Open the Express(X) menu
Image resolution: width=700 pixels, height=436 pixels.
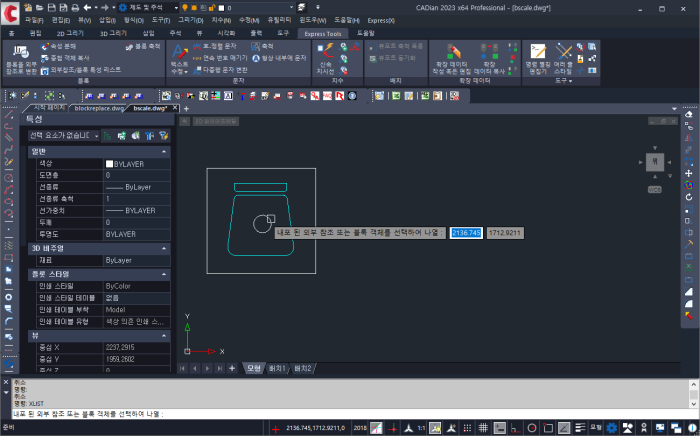381,21
